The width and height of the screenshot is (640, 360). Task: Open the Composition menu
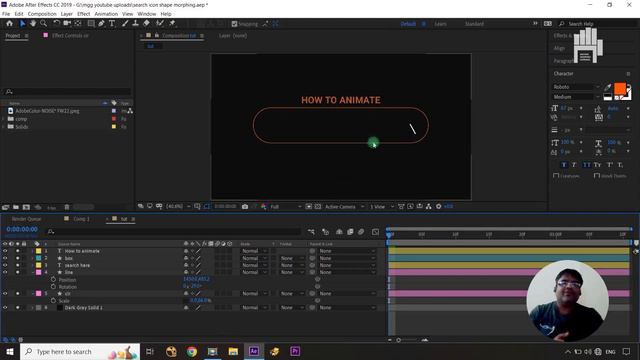coord(42,14)
